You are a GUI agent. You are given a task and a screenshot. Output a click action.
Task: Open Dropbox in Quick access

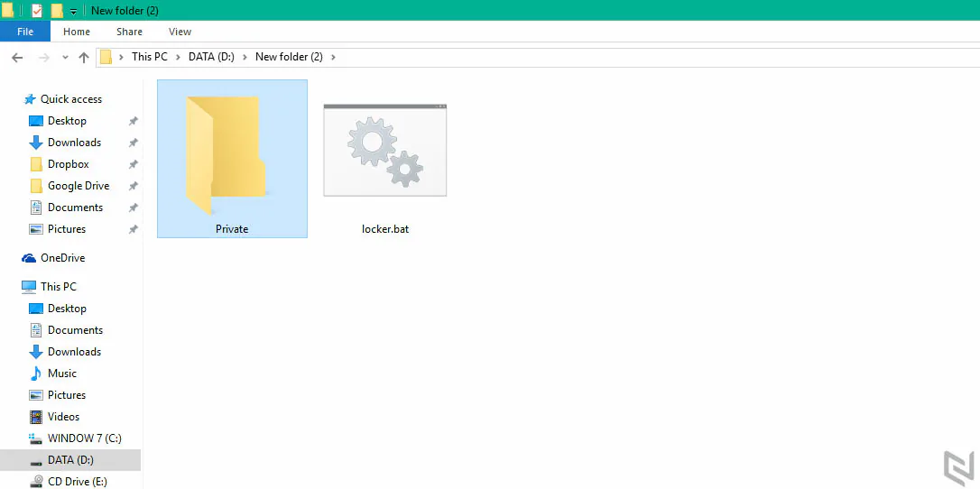coord(68,164)
